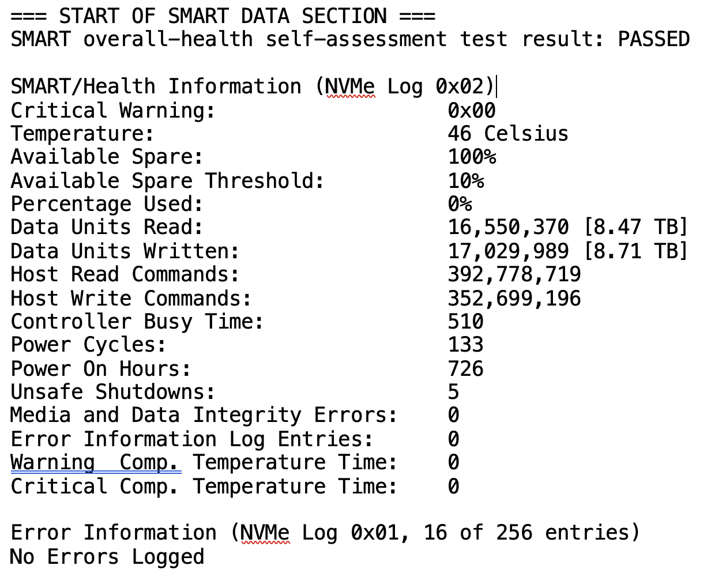Screen dimensions: 715x588
Task: Click the grammar-underlined "Warning Comp." text
Action: click(95, 462)
